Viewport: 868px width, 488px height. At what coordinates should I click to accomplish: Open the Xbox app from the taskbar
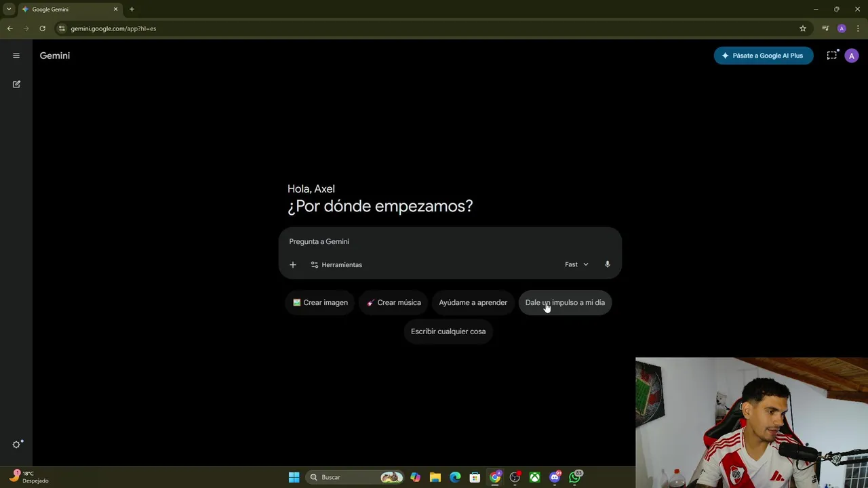pos(535,477)
